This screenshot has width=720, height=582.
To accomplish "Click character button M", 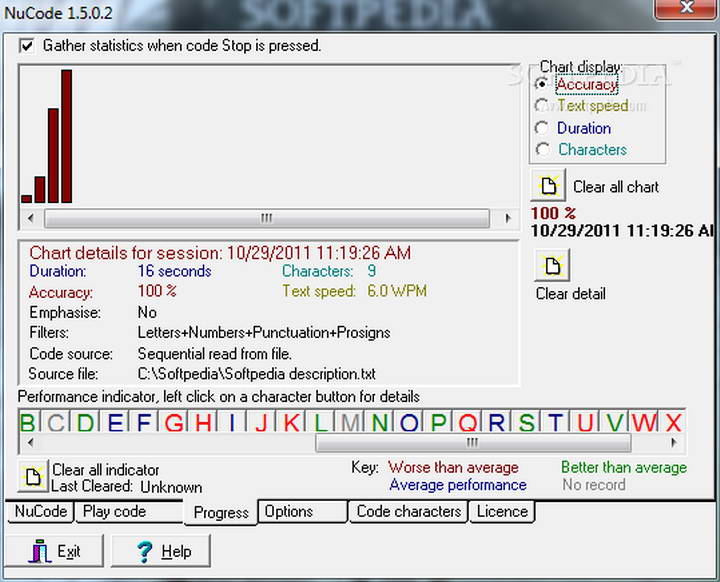I will (x=350, y=421).
